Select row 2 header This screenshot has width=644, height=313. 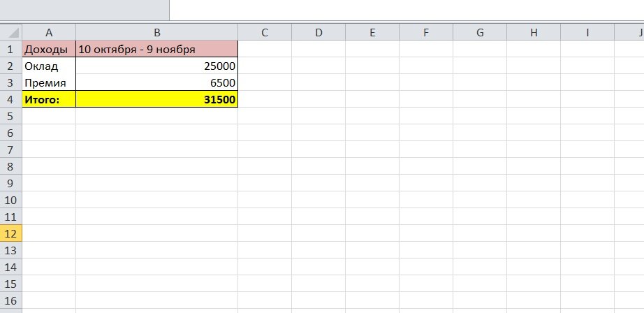10,66
